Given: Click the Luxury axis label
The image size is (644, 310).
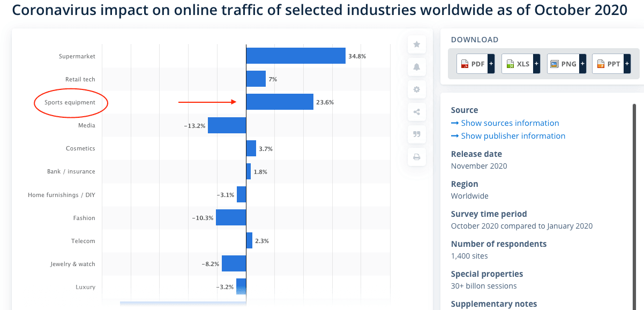Looking at the screenshot, I should [85, 287].
